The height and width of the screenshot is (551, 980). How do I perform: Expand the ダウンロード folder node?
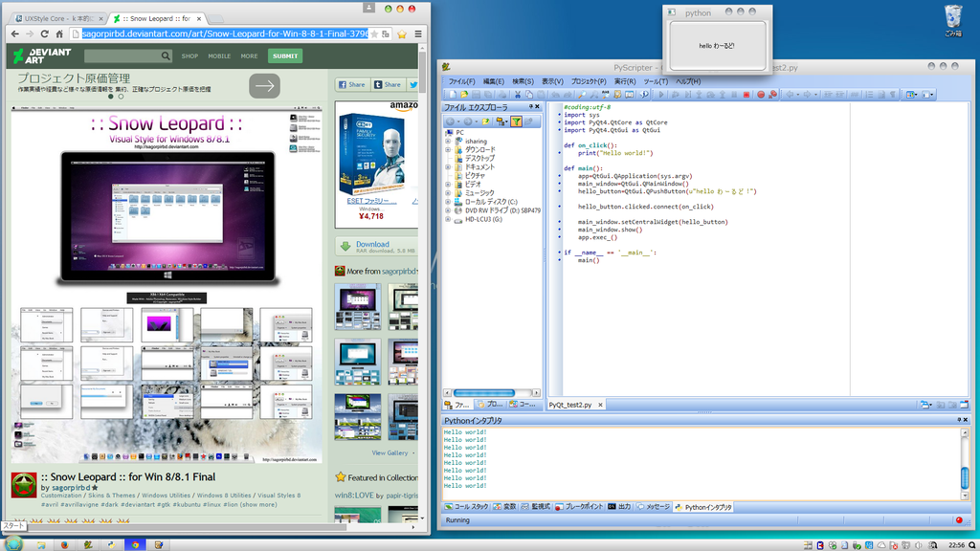coord(448,150)
